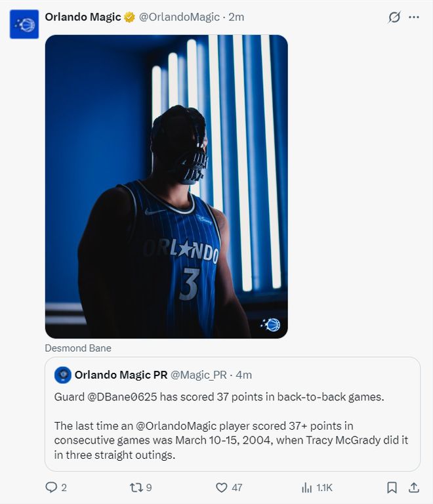The width and height of the screenshot is (433, 504).
Task: Click the Orlando Magic display name
Action: [x=83, y=17]
